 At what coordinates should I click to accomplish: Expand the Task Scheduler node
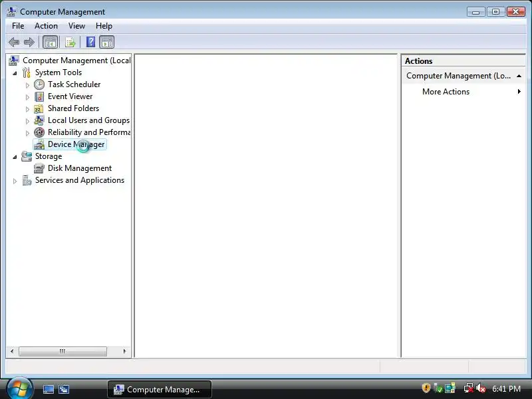[27, 85]
